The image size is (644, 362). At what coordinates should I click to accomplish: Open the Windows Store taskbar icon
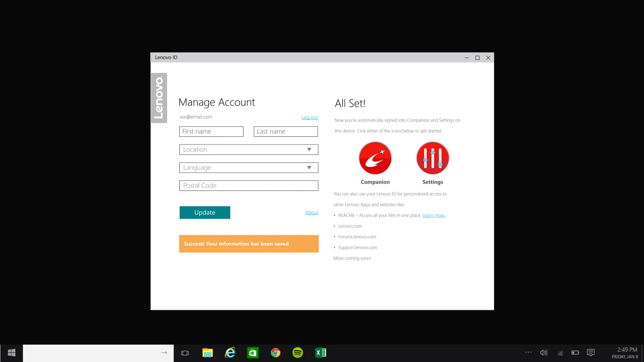pos(253,353)
